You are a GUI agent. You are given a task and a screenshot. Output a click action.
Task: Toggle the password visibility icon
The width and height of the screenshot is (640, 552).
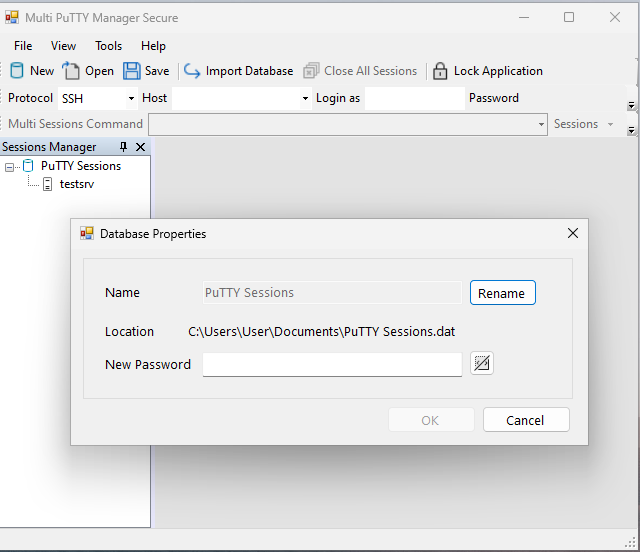[x=482, y=363]
